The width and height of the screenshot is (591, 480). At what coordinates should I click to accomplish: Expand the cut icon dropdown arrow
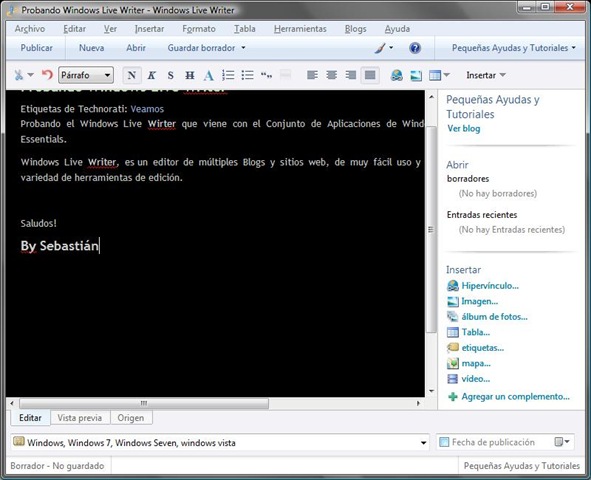coord(31,75)
